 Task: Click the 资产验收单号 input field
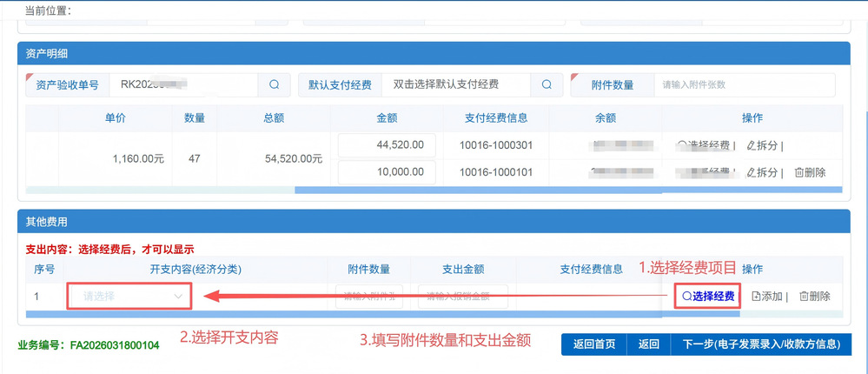[182, 85]
